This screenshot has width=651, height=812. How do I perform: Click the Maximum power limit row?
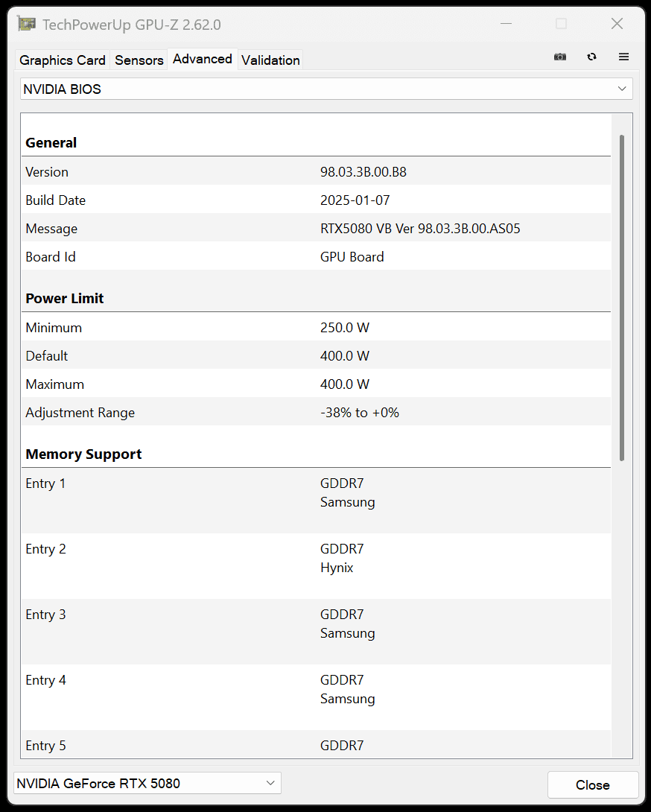[316, 384]
